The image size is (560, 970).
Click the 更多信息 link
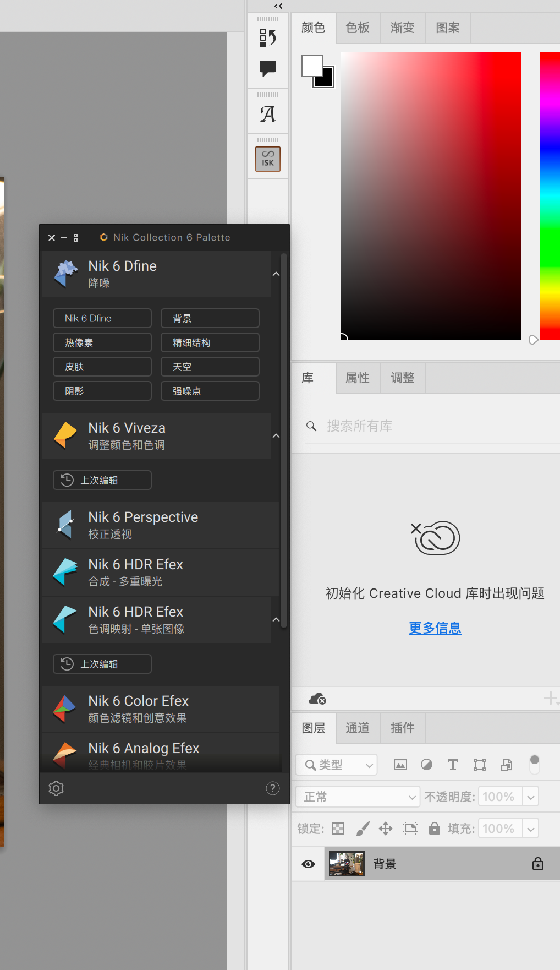[x=435, y=628]
